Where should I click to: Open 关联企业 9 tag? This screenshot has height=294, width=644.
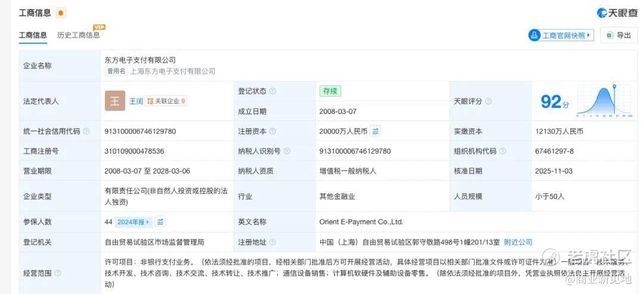[166, 101]
